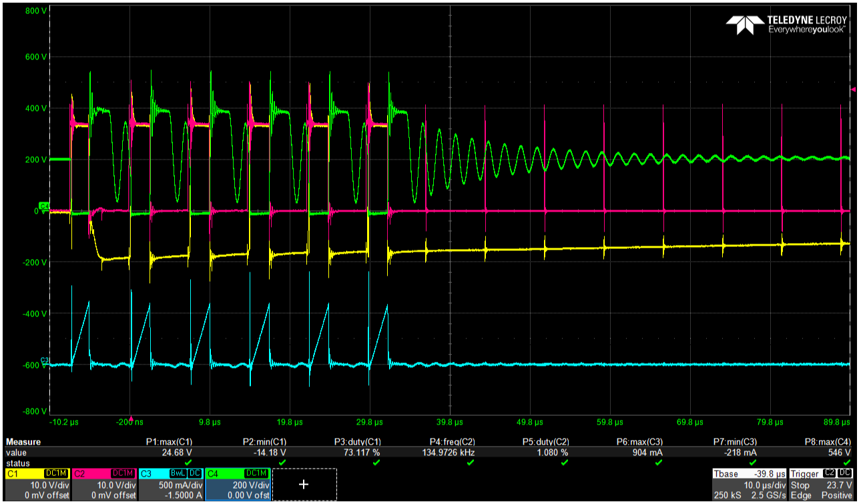
Task: Click the 1.080 % duty value
Action: (553, 453)
